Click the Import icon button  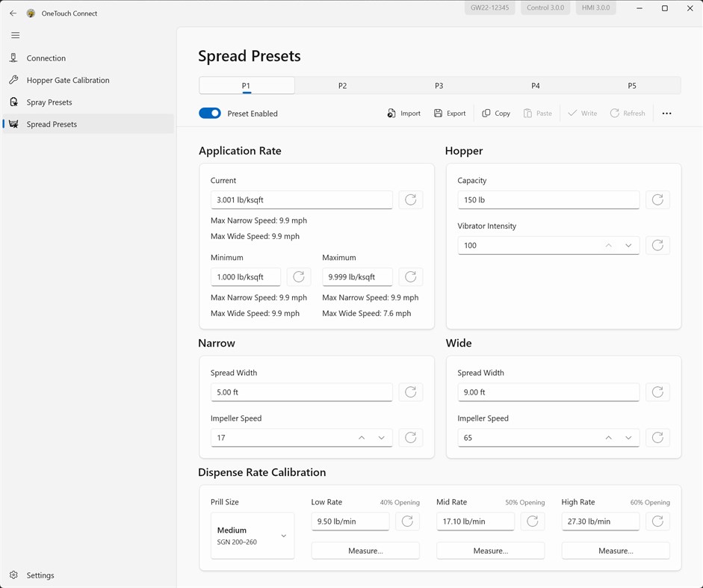[x=404, y=114]
